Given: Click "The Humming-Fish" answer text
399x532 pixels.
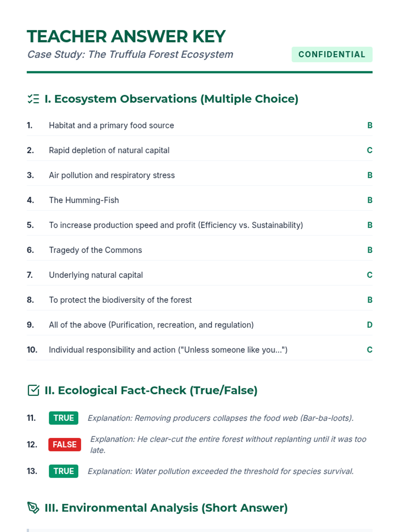Looking at the screenshot, I should [x=84, y=200].
